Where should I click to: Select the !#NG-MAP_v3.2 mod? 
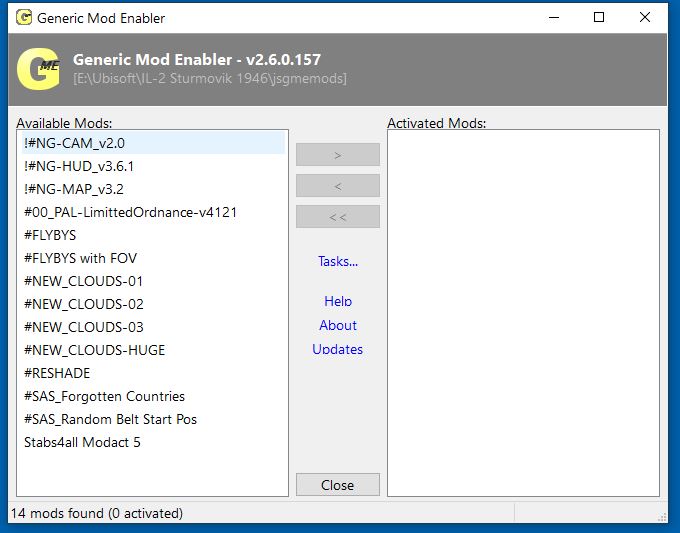click(153, 189)
